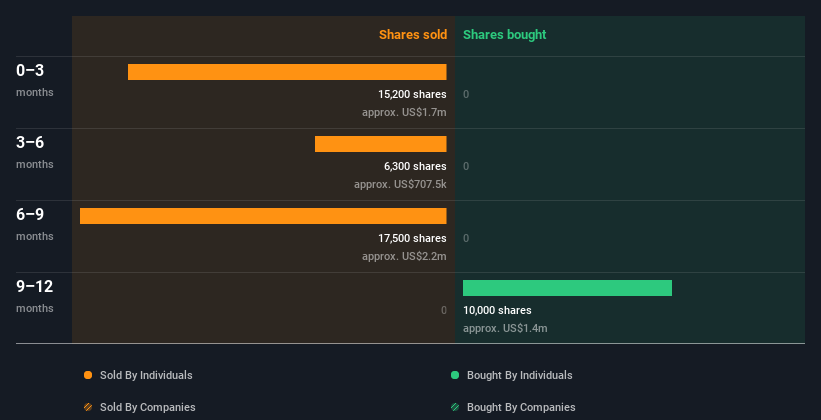Click the approx. US$707.5k amount
Image resolution: width=821 pixels, height=420 pixels.
tap(400, 184)
